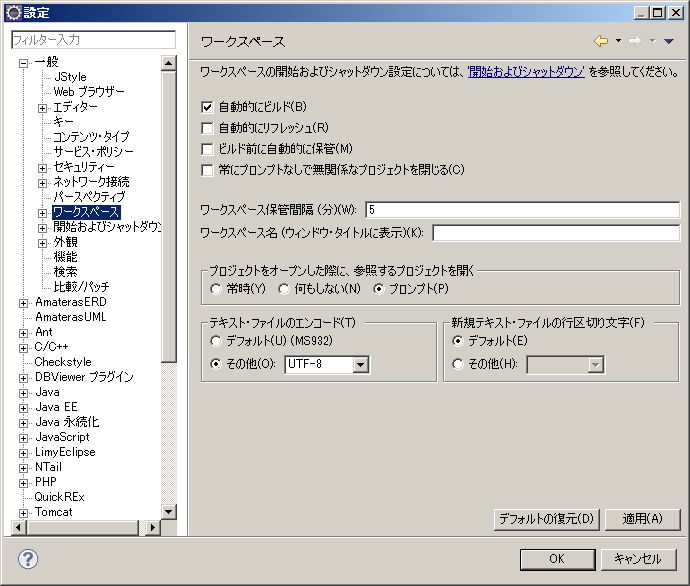
Task: Select QuickREx in the tree
Action: pyautogui.click(x=59, y=497)
